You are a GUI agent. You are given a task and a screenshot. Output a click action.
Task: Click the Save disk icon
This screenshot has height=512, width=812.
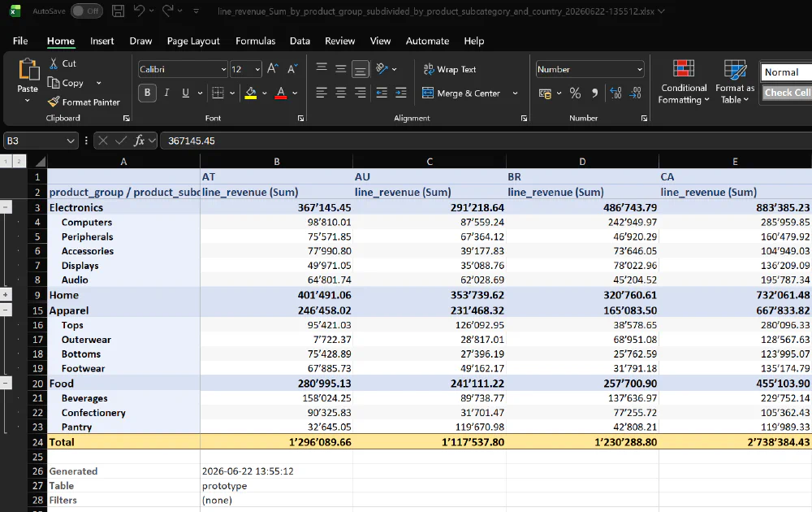[118, 11]
